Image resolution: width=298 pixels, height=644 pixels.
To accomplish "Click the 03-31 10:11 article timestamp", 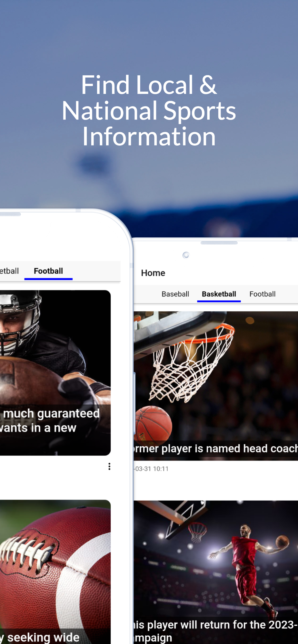I will tap(151, 469).
